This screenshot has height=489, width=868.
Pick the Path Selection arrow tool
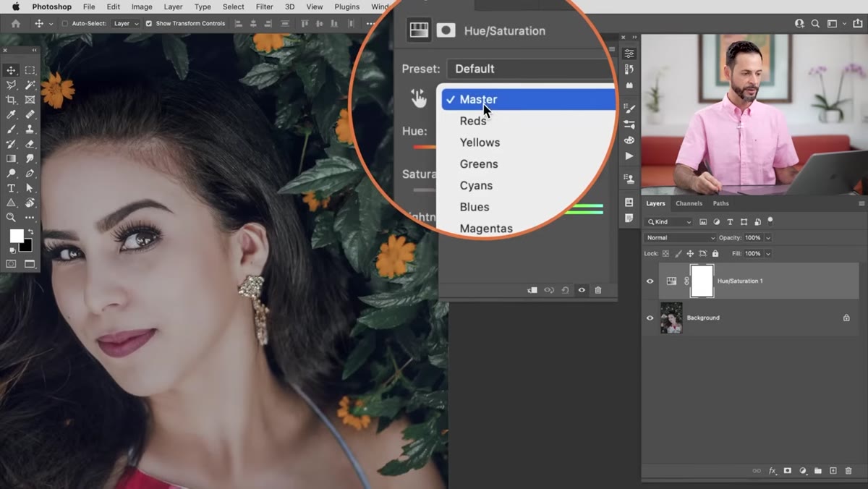30,188
